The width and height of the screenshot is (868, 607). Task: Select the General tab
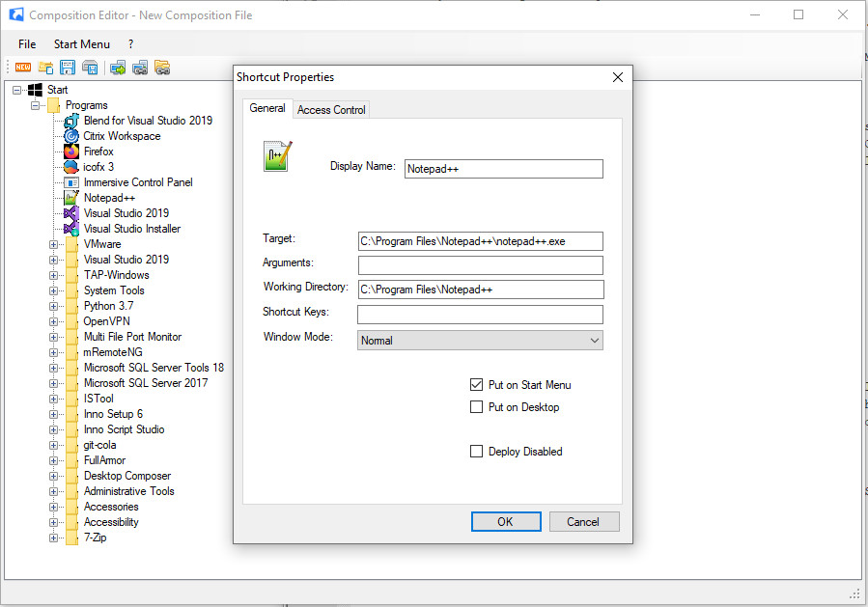267,108
